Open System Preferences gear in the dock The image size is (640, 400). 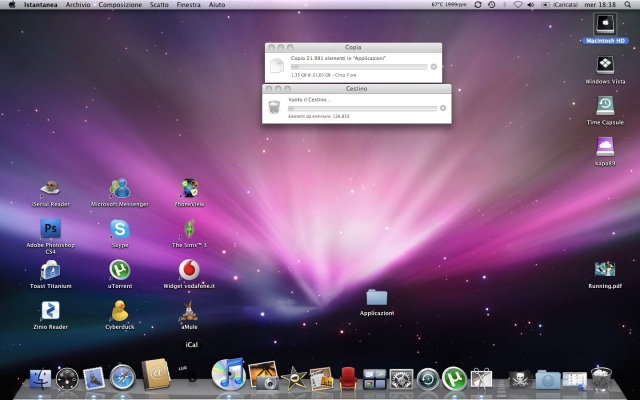(401, 379)
